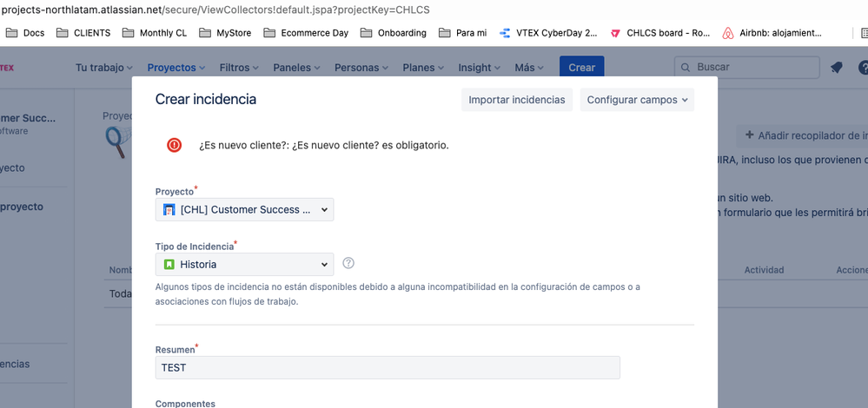Viewport: 868px width, 408px height.
Task: Click the red error alert icon
Action: (175, 145)
